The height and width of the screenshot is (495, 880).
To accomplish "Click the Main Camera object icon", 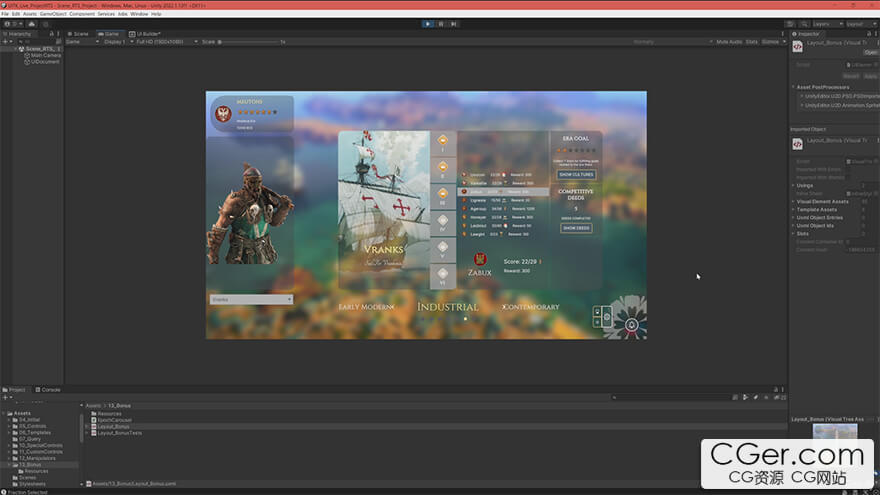I will pos(27,56).
